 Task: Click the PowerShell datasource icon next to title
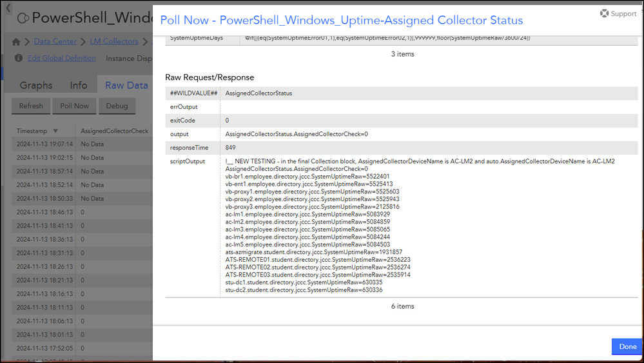pyautogui.click(x=23, y=18)
